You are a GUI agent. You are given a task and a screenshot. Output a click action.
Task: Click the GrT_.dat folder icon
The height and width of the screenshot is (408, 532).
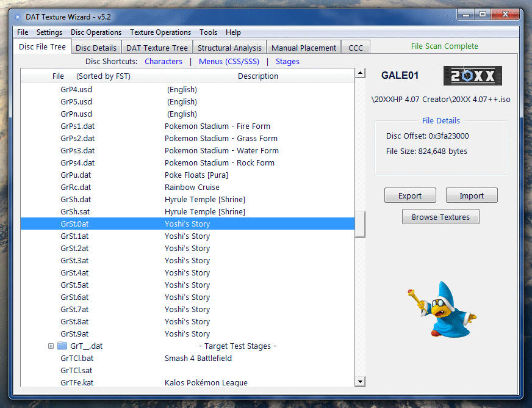pos(62,346)
